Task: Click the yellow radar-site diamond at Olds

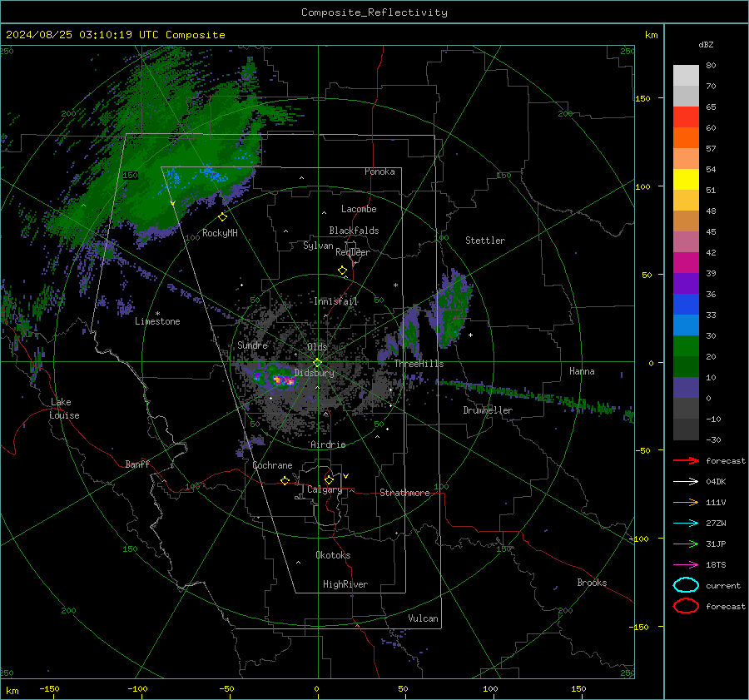Action: [317, 362]
